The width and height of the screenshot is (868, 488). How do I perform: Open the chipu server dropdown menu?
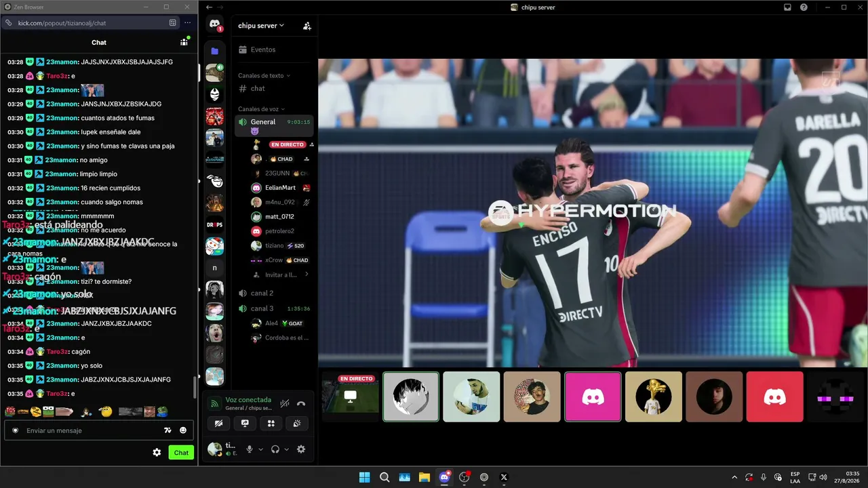[261, 26]
